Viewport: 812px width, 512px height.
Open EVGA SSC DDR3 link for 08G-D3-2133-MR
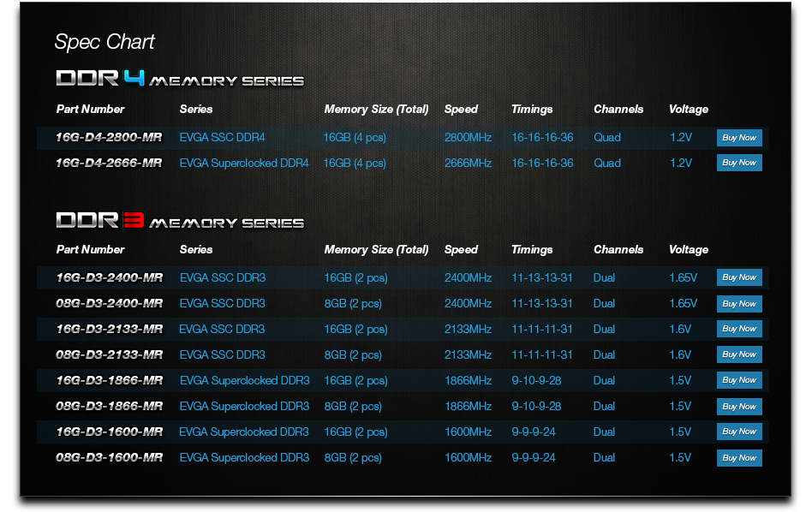[222, 354]
